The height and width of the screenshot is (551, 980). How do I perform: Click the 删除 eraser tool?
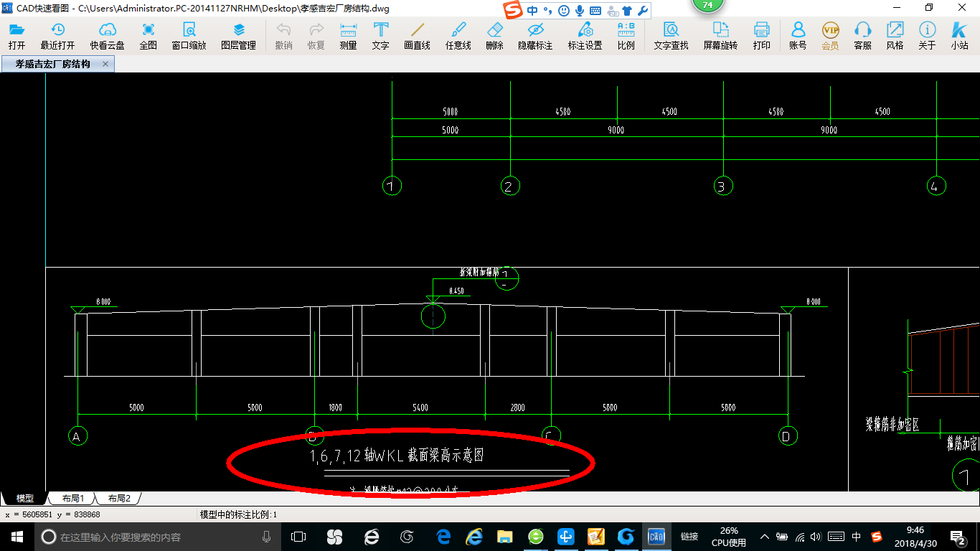pos(494,36)
